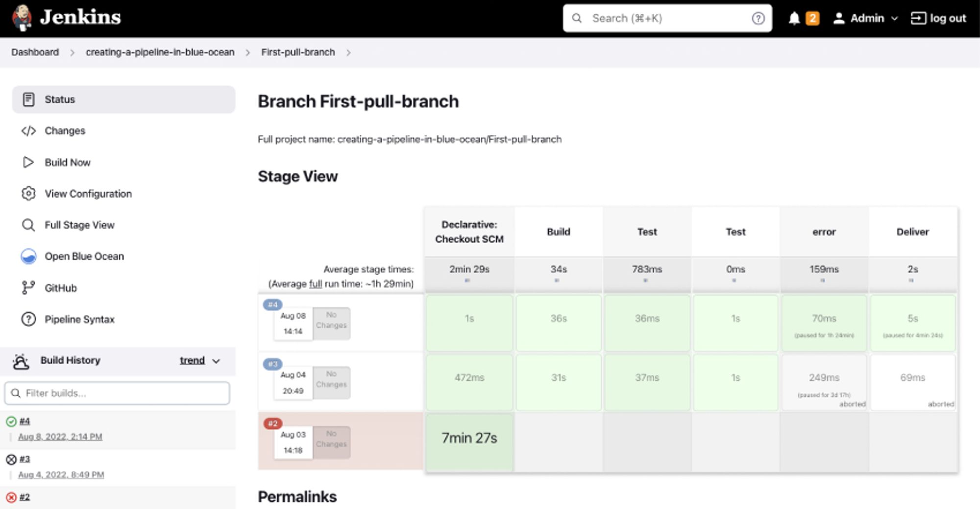Open the notifications bell icon

tap(794, 19)
